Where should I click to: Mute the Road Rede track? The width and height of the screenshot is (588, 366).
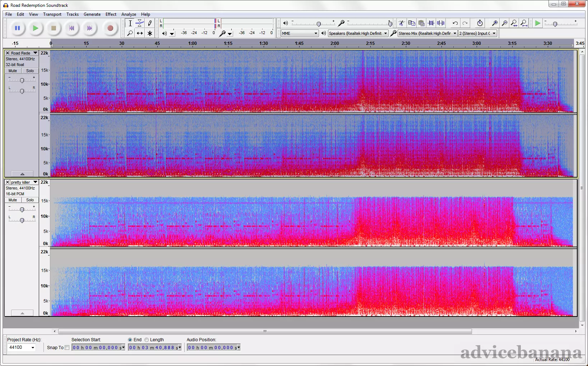point(13,71)
